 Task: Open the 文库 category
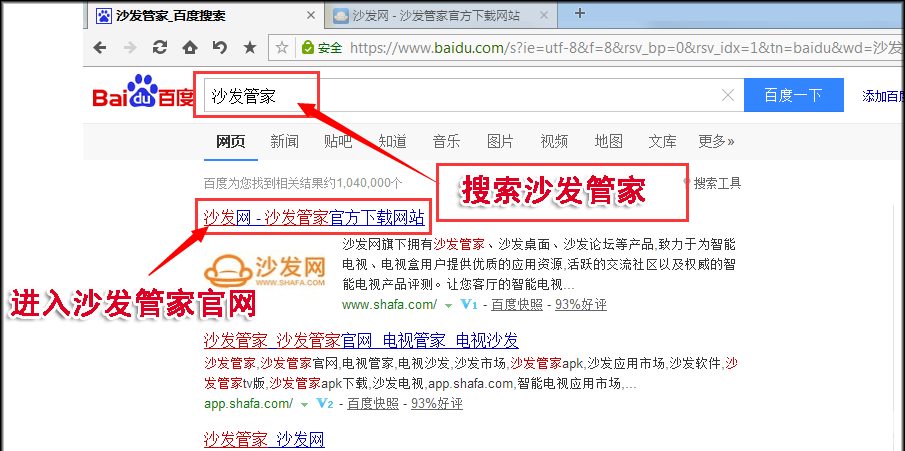(x=662, y=141)
